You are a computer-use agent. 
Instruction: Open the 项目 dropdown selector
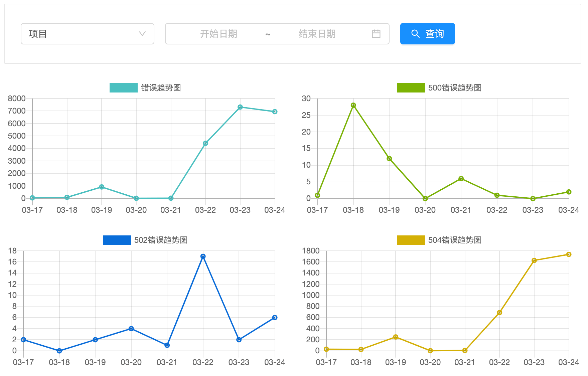88,34
